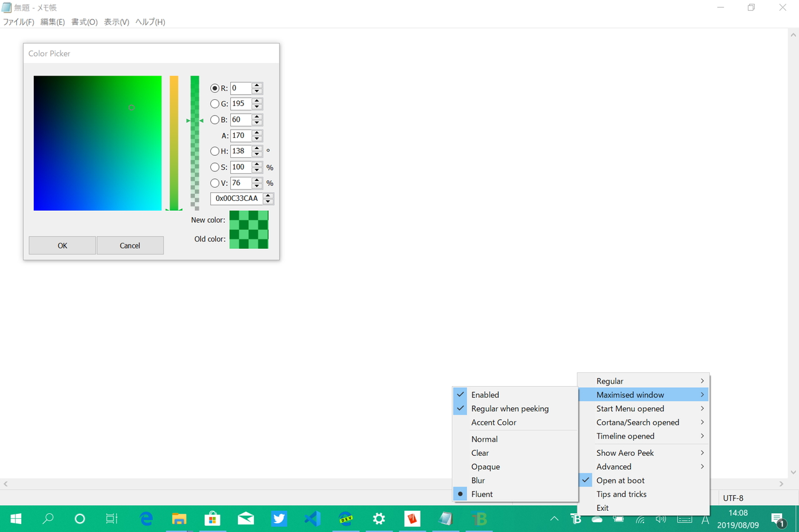
Task: Select the H hue radio button
Action: pyautogui.click(x=215, y=151)
